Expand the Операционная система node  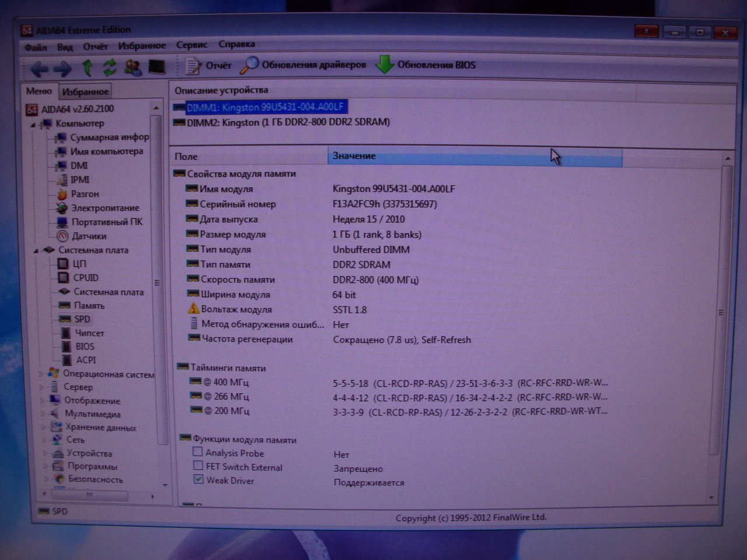[41, 374]
